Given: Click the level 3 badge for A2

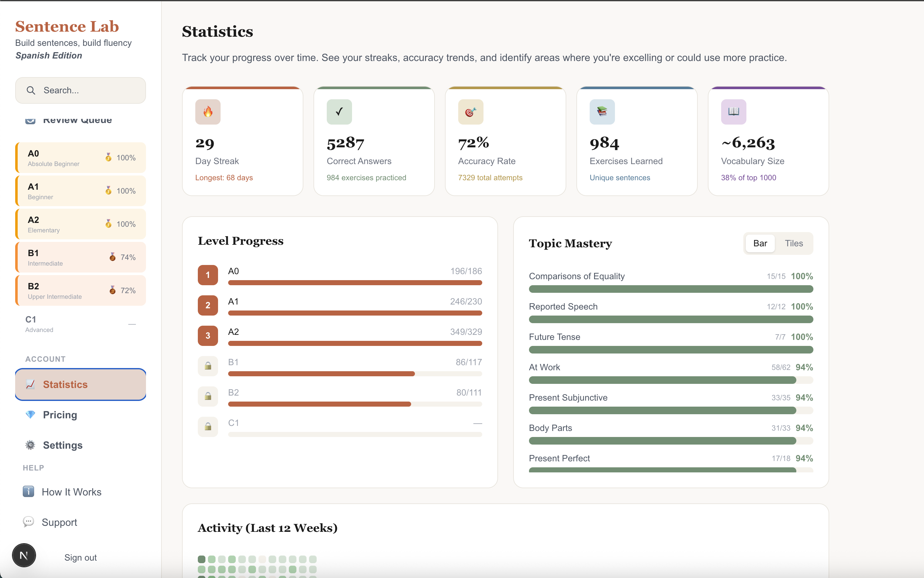Looking at the screenshot, I should tap(208, 335).
